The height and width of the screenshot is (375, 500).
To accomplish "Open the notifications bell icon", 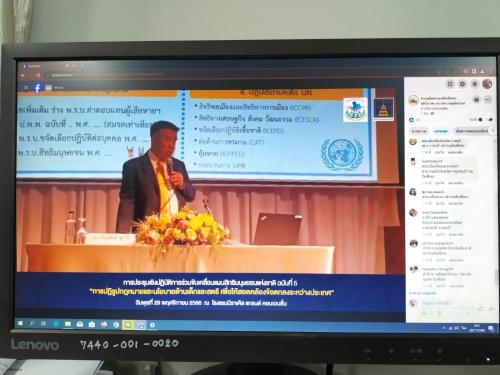I will [x=475, y=84].
